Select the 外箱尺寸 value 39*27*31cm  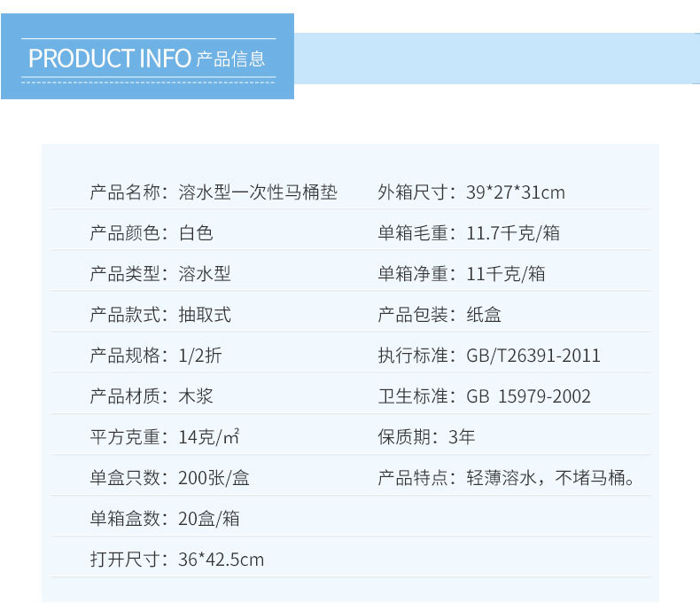516,192
